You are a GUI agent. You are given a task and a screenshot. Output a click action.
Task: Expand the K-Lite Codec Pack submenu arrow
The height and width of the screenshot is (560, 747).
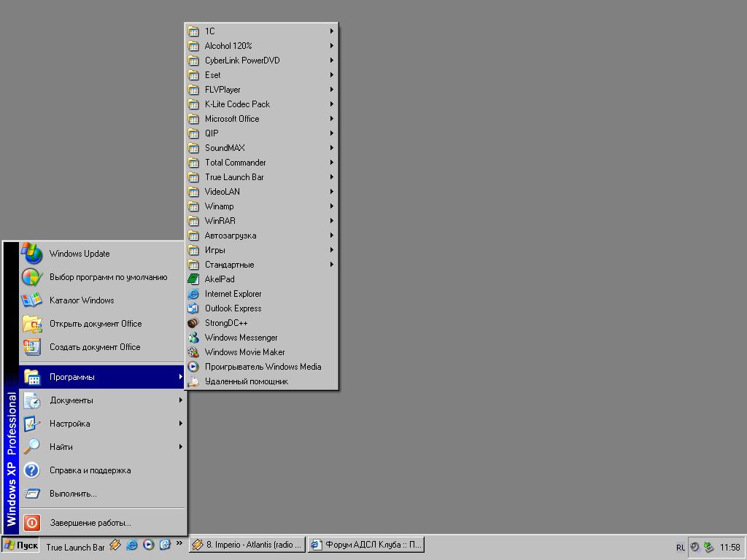tap(332, 104)
